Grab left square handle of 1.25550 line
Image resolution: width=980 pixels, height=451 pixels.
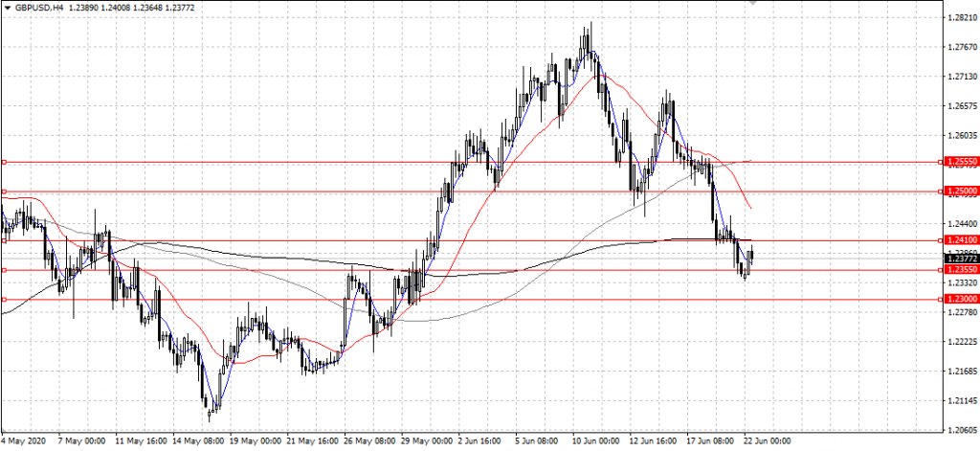click(x=4, y=163)
